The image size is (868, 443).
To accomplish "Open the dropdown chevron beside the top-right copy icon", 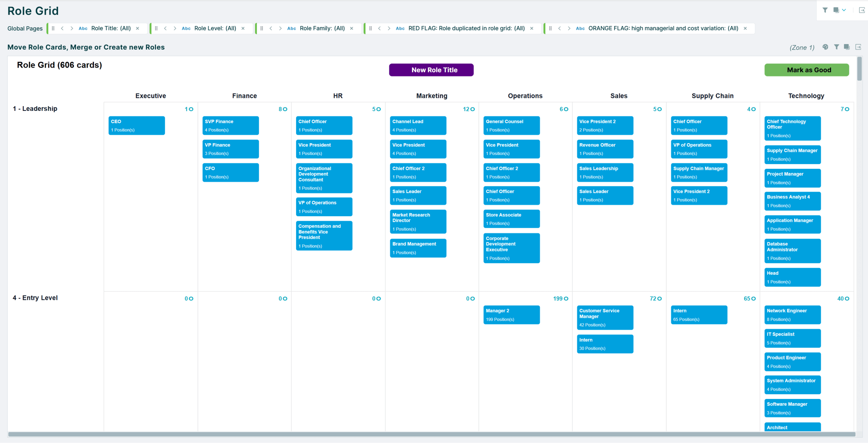I will point(844,10).
